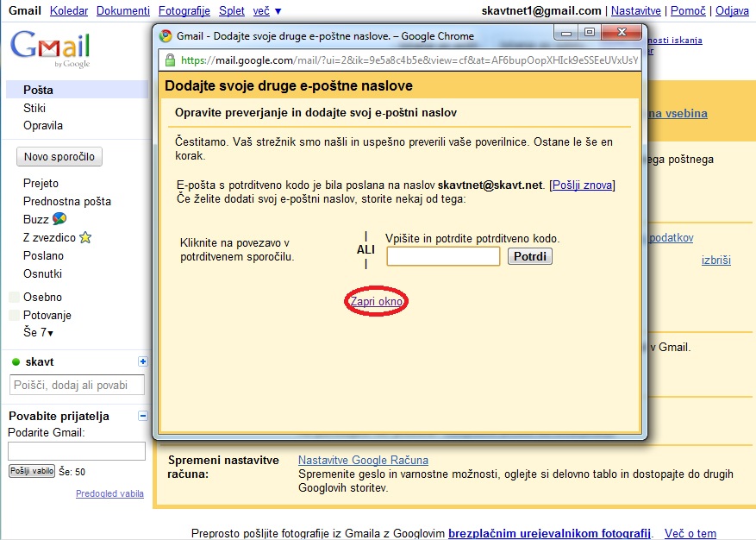The image size is (756, 540).
Task: Toggle the Potovanje label color box
Action: tap(15, 315)
